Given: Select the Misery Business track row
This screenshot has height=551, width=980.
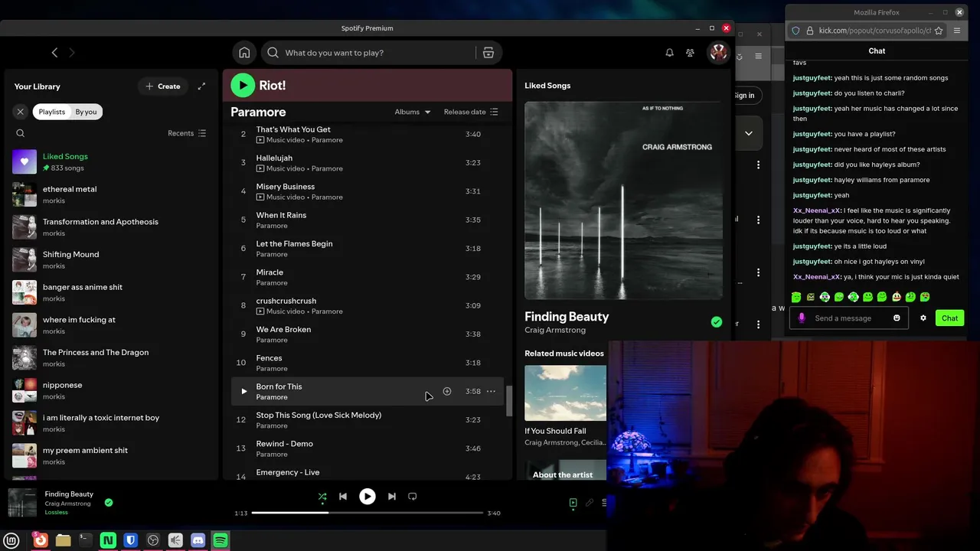Looking at the screenshot, I should pyautogui.click(x=367, y=191).
